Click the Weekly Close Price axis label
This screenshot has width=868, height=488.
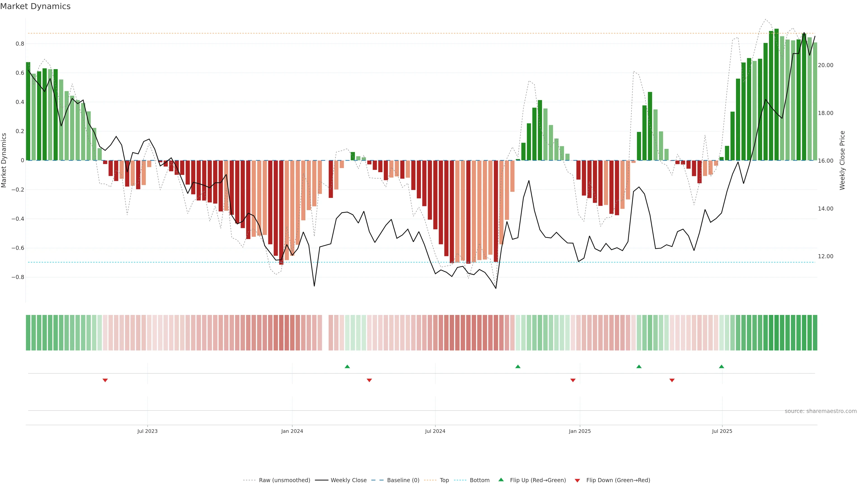842,160
